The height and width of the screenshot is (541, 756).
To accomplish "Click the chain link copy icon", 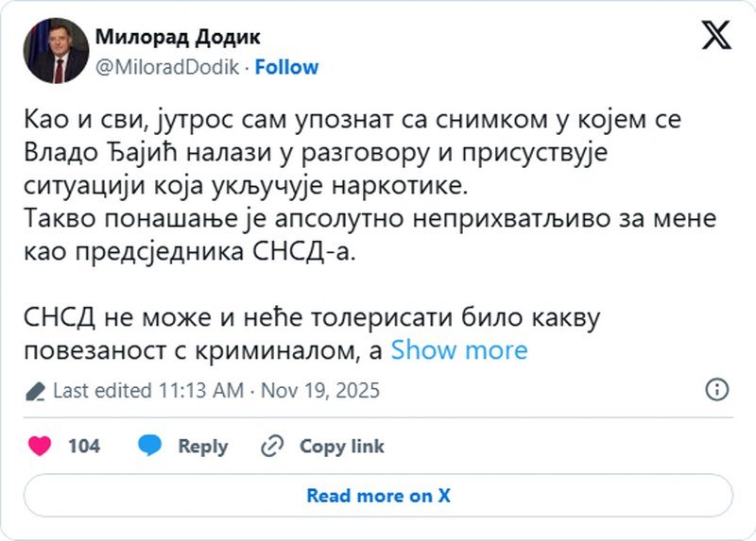I will click(273, 447).
